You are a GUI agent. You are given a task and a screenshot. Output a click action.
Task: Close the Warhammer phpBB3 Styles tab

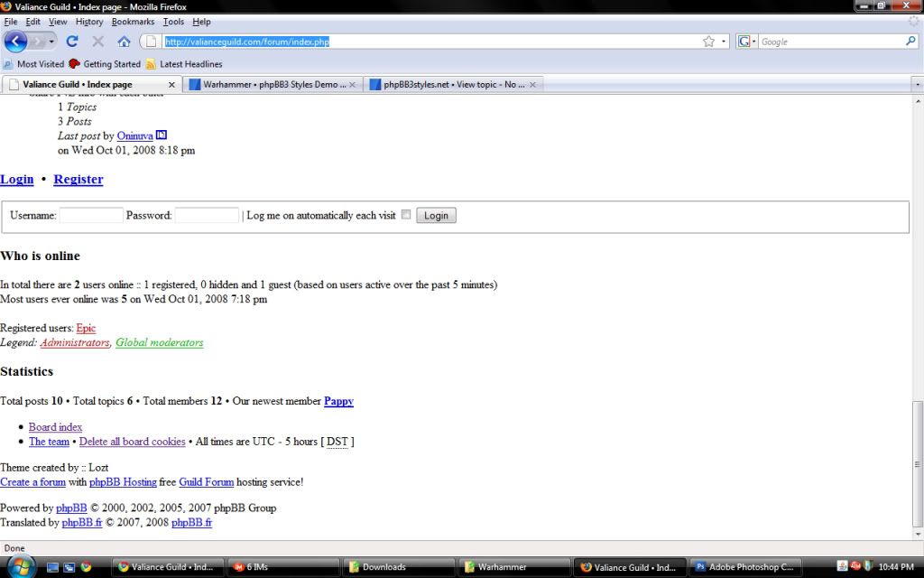click(x=352, y=85)
